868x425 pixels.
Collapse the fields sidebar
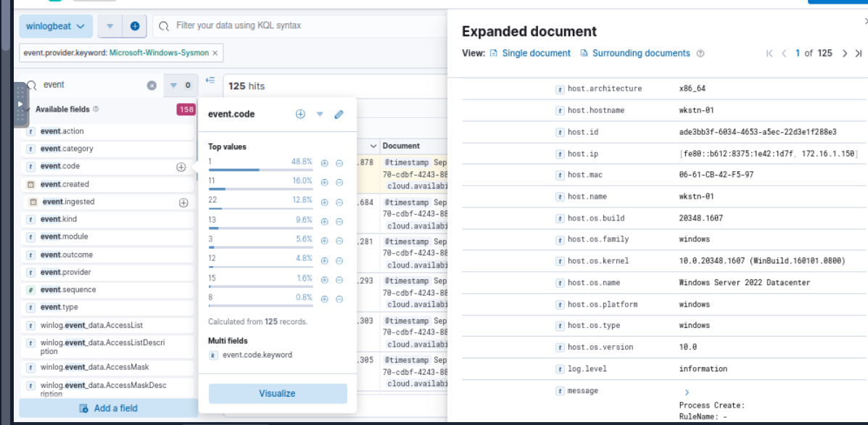(x=210, y=81)
